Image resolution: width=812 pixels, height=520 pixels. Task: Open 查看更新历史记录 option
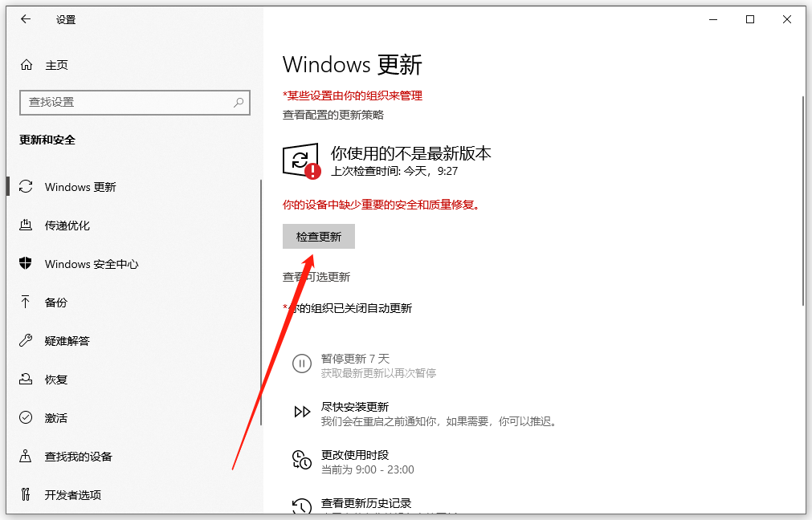366,503
